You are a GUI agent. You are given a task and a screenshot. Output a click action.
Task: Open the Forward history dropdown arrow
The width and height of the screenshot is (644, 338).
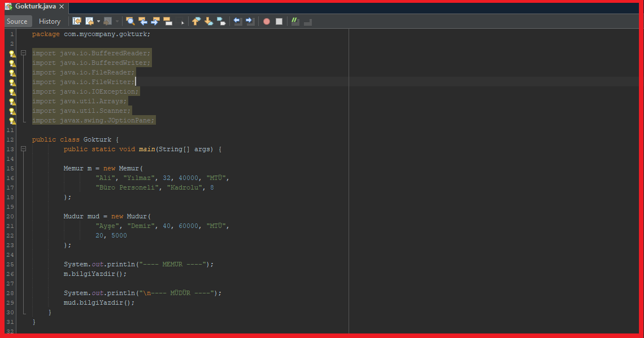[118, 21]
